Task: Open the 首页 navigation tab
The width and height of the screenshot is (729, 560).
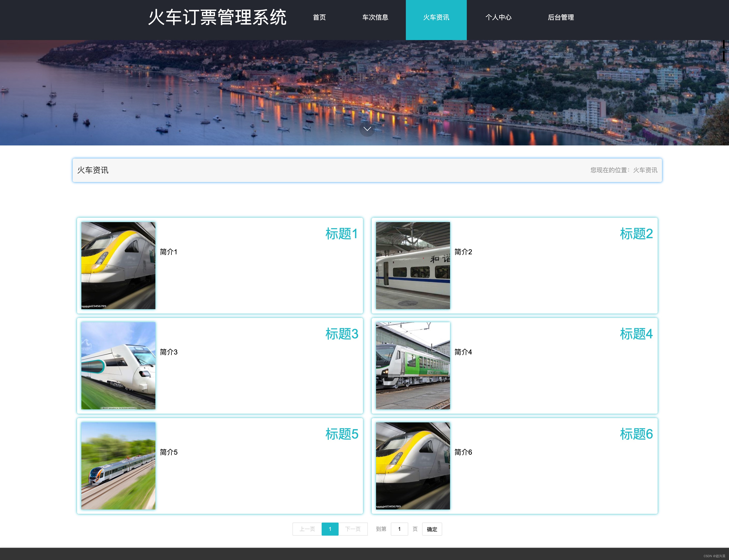Action: pos(319,17)
